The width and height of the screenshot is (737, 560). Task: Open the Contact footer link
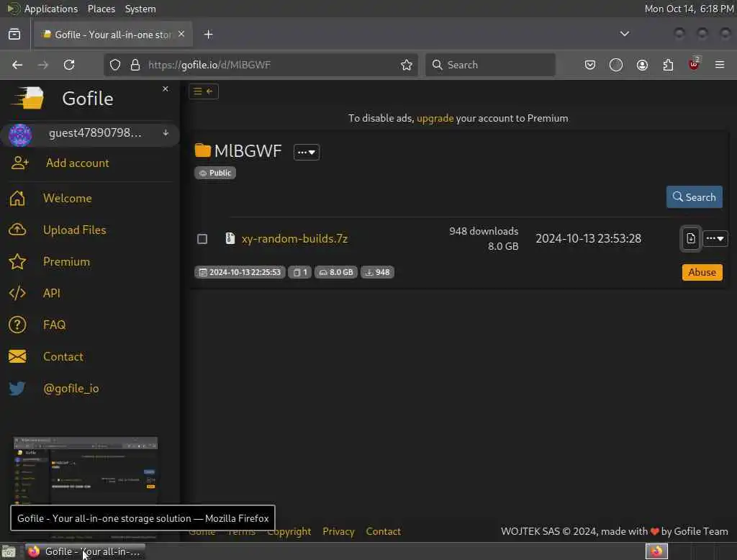tap(383, 531)
